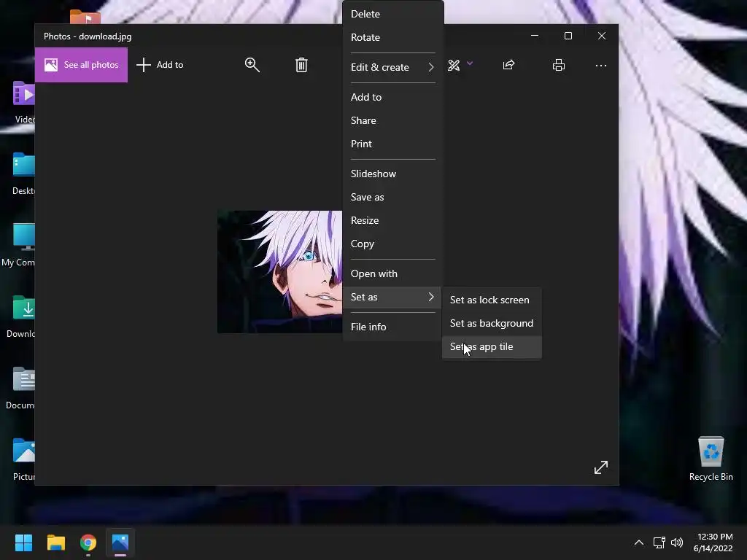Viewport: 747px width, 560px height.
Task: Open Desktop folder icon on desktop
Action: [x=23, y=174]
